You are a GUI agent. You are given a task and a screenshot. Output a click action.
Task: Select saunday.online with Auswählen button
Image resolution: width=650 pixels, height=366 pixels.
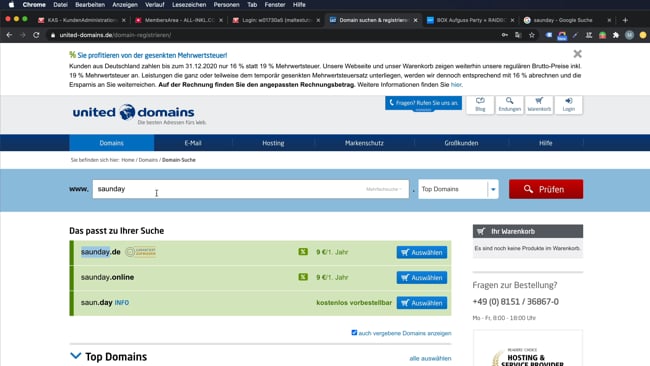click(x=422, y=277)
